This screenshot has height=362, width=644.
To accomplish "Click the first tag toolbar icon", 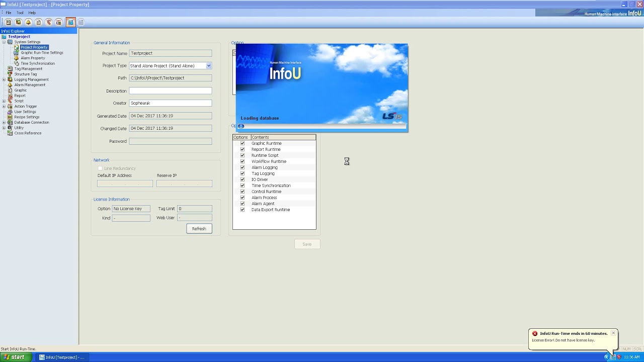I will [x=8, y=22].
